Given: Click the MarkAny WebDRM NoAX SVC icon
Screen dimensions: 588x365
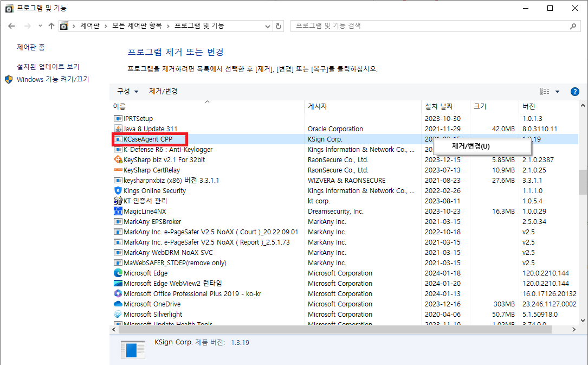Looking at the screenshot, I should (x=118, y=252).
